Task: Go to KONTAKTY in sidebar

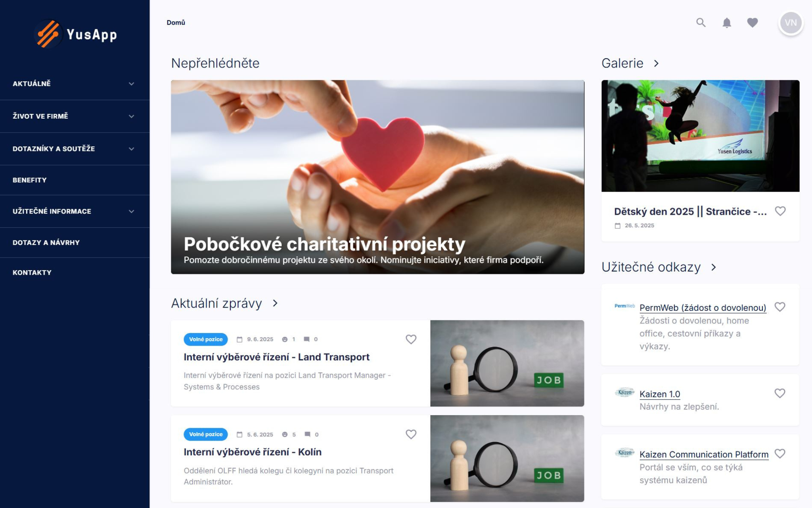Action: [x=75, y=273]
